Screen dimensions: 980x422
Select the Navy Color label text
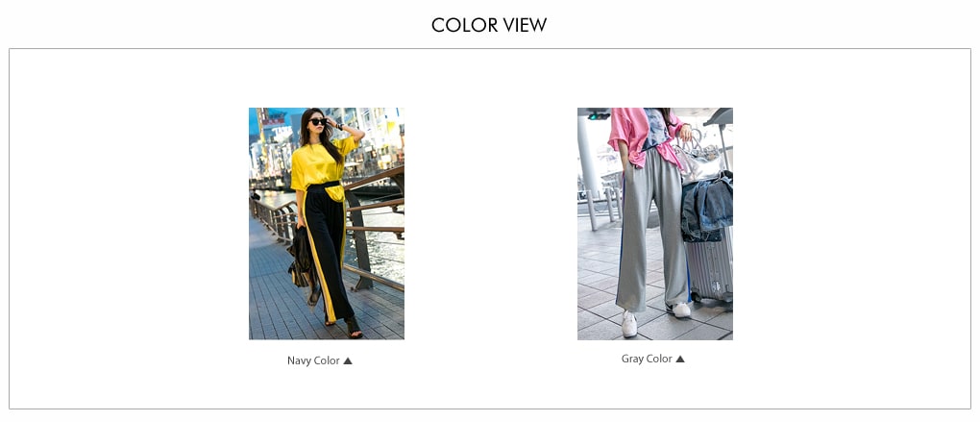(313, 360)
